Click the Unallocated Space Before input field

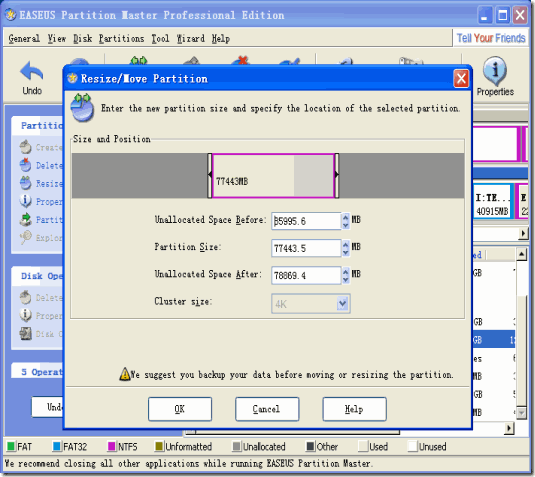click(306, 221)
